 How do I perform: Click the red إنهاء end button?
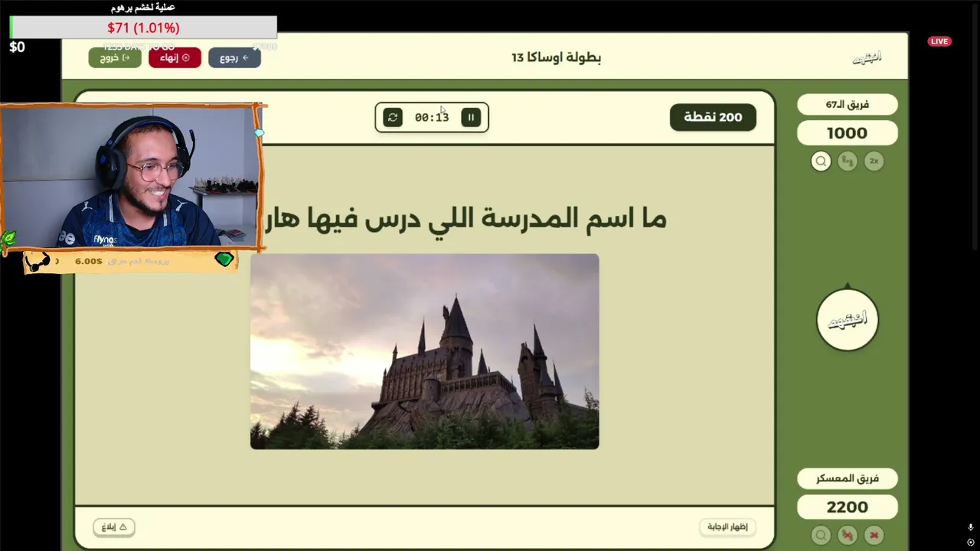175,57
